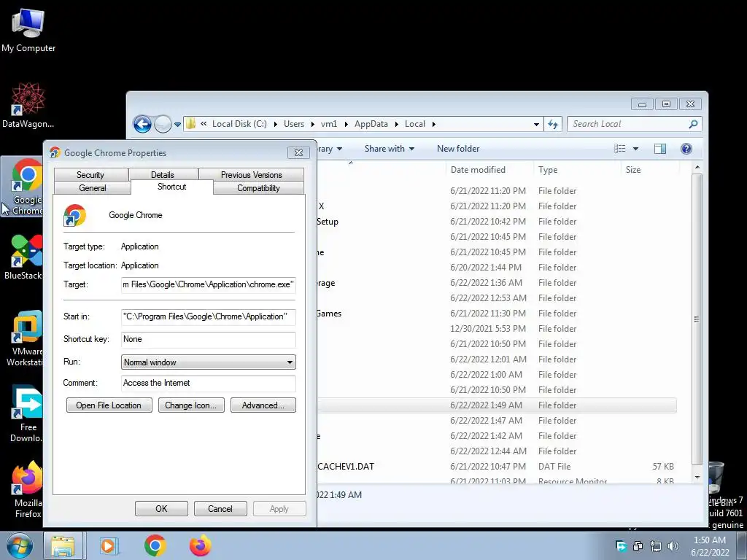This screenshot has height=560, width=747.
Task: Click the Change Icon button
Action: click(191, 405)
